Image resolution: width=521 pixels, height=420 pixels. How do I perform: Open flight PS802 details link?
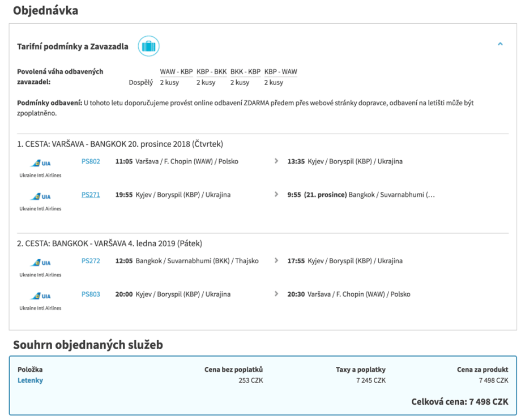pyautogui.click(x=91, y=161)
